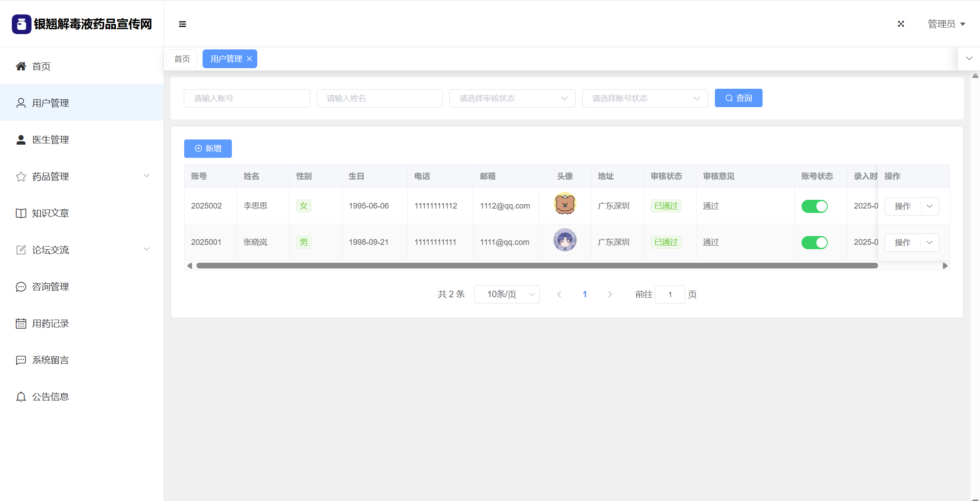Click the table's horizontal scrollbar
The width and height of the screenshot is (980, 501).
coord(537,266)
